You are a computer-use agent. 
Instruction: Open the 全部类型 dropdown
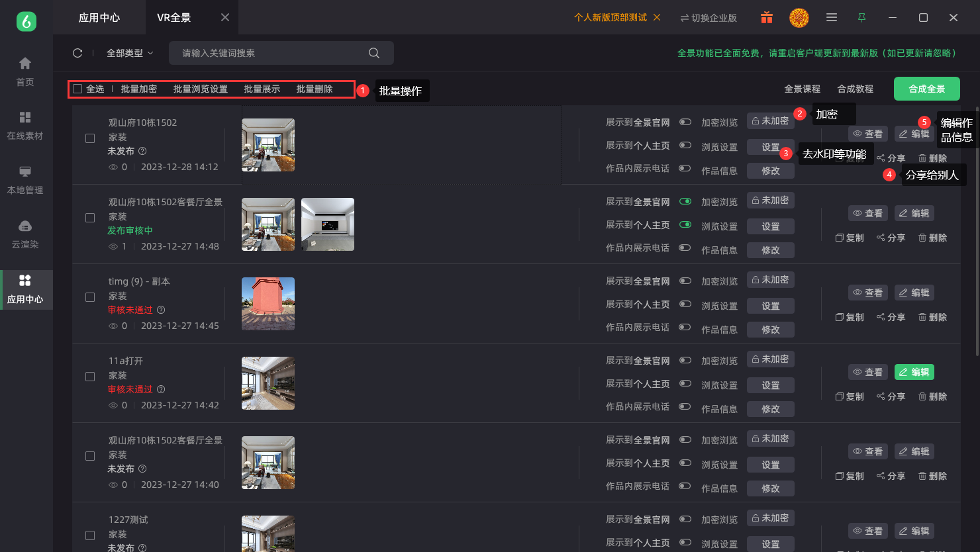point(130,53)
